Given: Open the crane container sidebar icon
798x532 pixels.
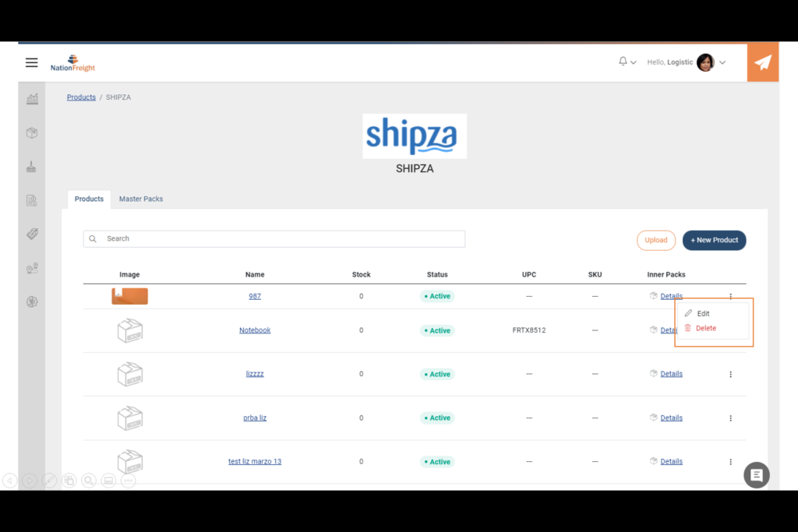Looking at the screenshot, I should pyautogui.click(x=31, y=167).
